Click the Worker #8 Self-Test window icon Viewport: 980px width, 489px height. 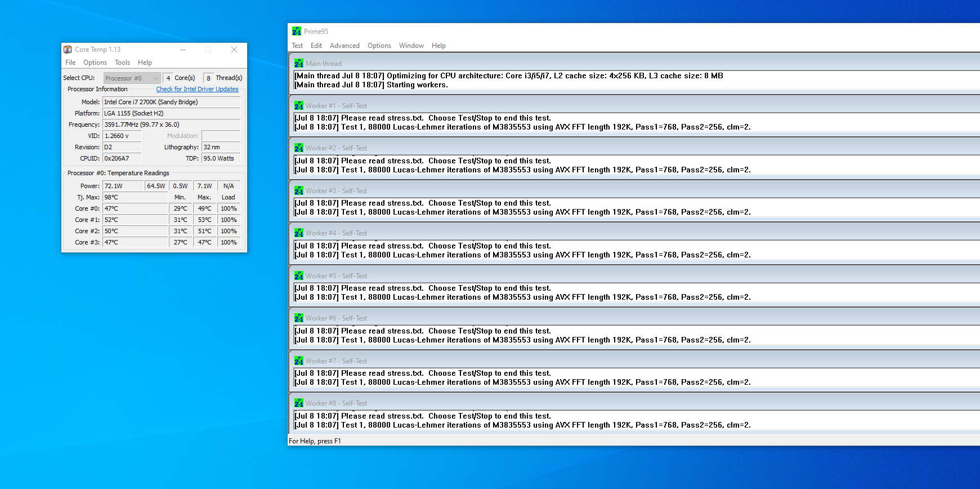(299, 403)
